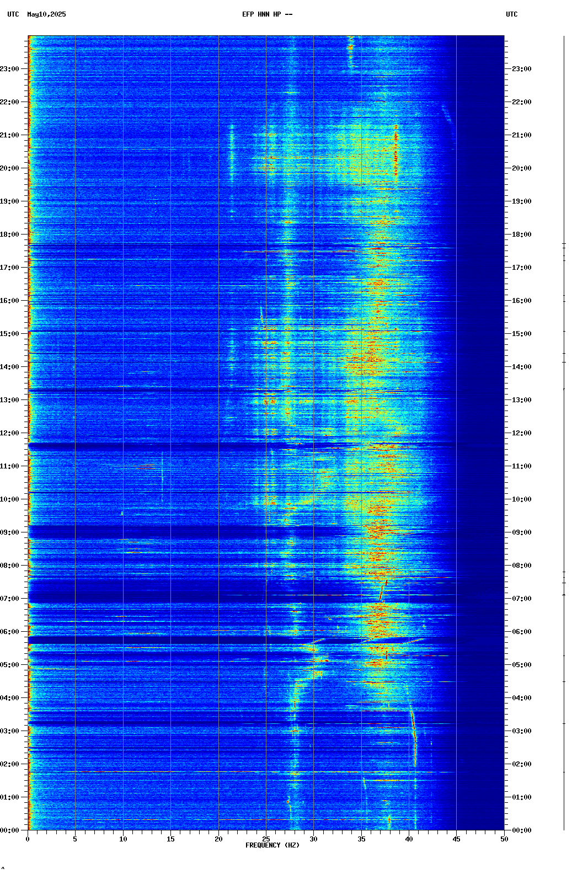Click the right-axis "08:00" time label
This screenshot has height=874, width=588.
click(522, 566)
